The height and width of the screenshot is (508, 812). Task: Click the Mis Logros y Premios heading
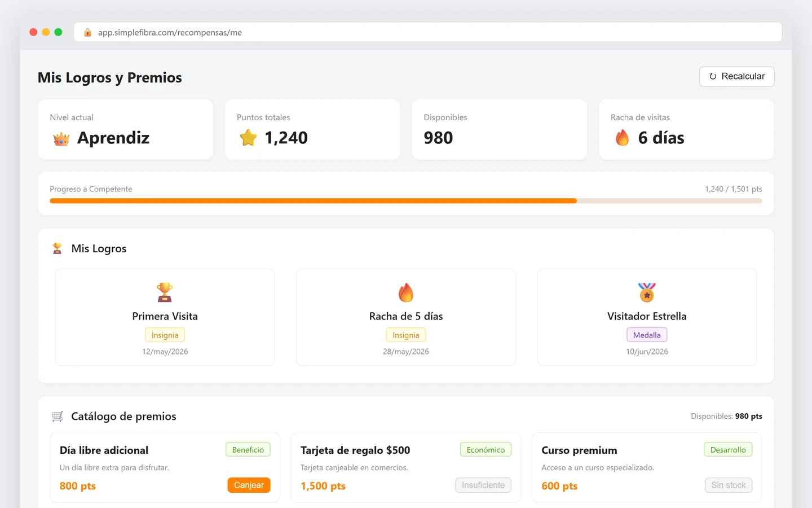pyautogui.click(x=110, y=77)
